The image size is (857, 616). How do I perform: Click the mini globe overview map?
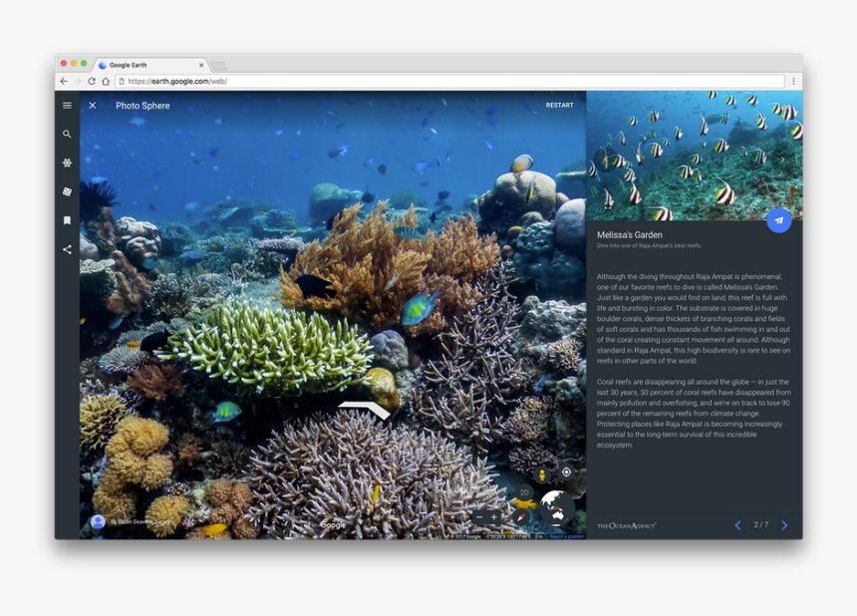(x=555, y=508)
